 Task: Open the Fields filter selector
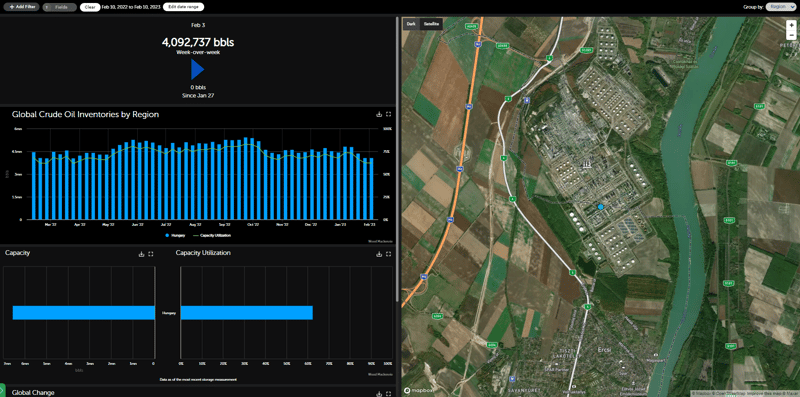click(x=60, y=7)
